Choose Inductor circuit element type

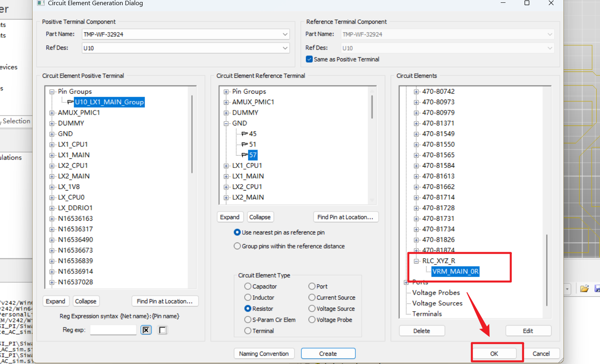tap(248, 297)
